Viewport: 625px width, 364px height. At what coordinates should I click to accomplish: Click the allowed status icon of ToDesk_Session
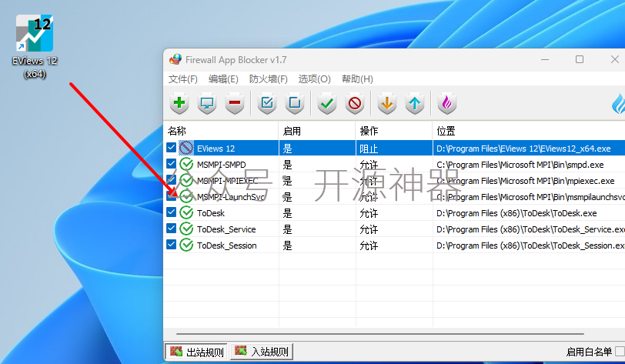(x=186, y=245)
